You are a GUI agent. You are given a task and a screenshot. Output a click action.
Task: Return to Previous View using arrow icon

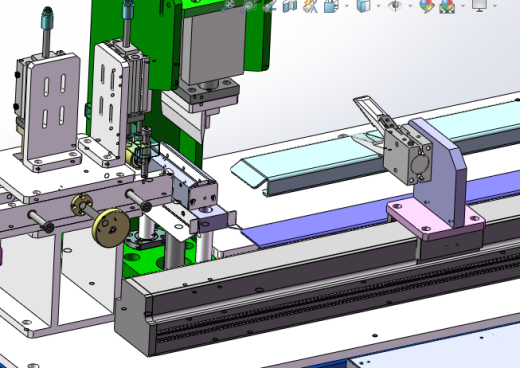coord(270,6)
